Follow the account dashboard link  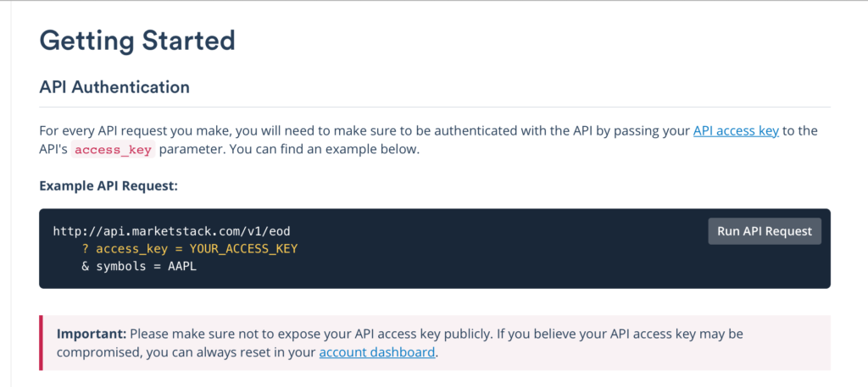(377, 351)
